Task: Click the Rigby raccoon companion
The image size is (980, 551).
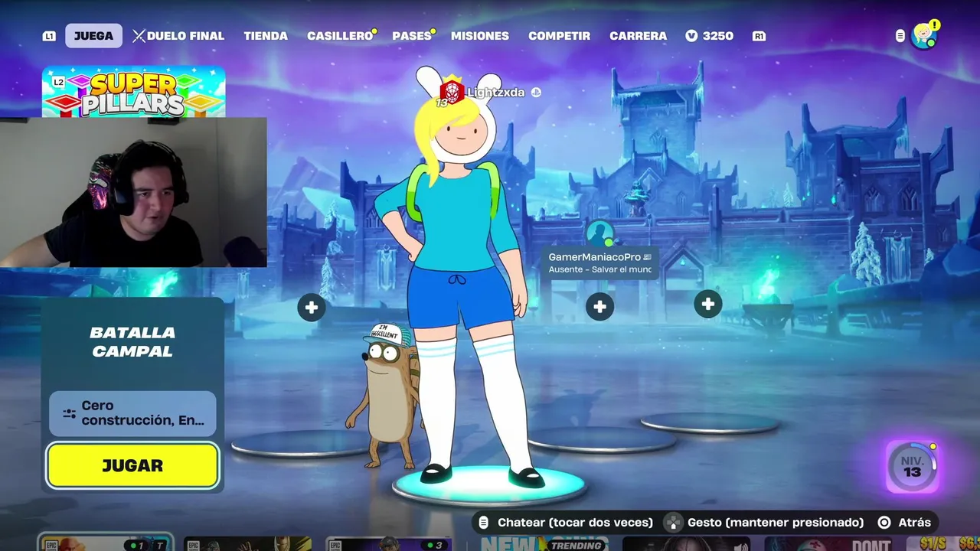Action: tap(387, 394)
